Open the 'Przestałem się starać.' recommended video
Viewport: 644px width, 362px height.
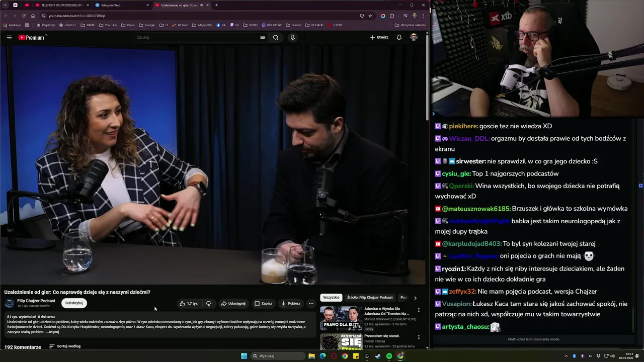coord(382,336)
